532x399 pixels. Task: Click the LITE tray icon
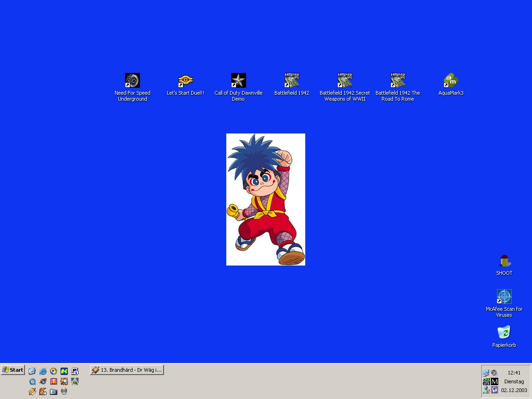[x=486, y=381]
